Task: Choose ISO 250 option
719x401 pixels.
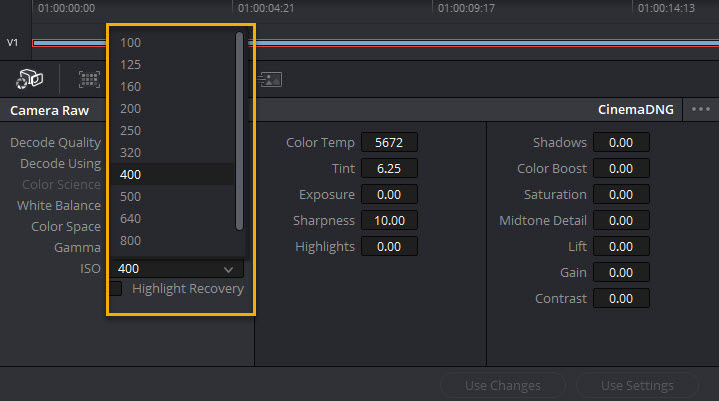Action: (x=130, y=130)
